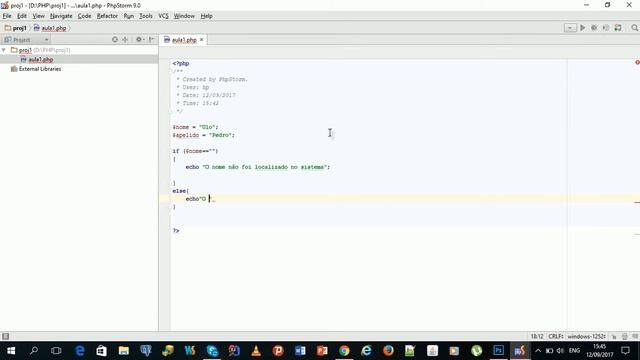Open Microsoft Store from taskbar
Screen dimensions: 640x360
coord(102,351)
